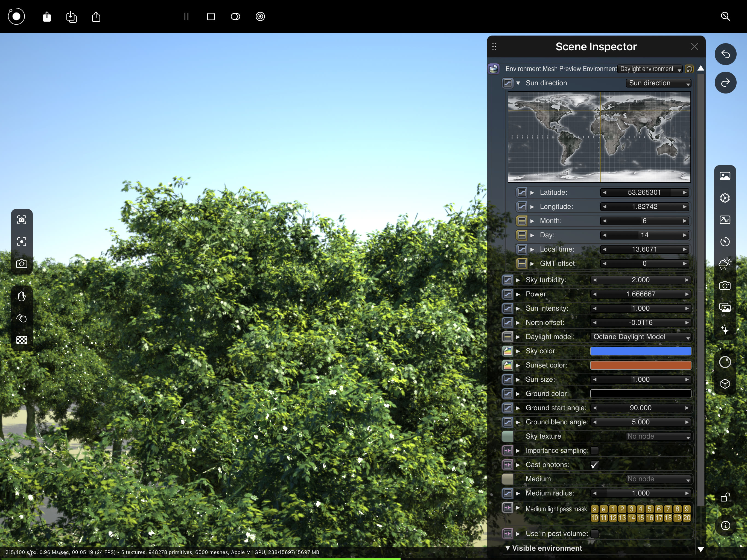Open the Daylight model dropdown
This screenshot has height=560, width=747.
pos(640,337)
